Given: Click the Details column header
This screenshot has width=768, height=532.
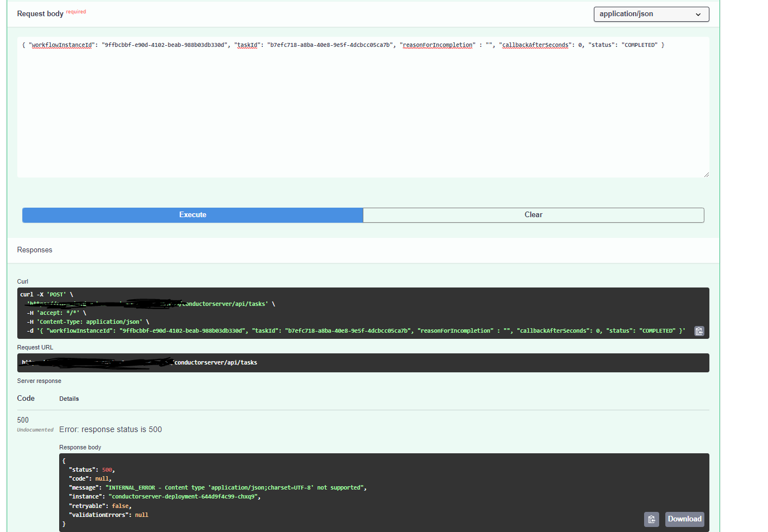Looking at the screenshot, I should point(69,398).
